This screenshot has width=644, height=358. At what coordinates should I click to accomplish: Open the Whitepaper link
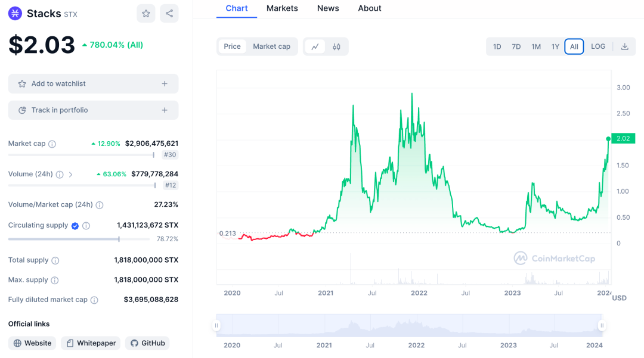click(x=91, y=343)
